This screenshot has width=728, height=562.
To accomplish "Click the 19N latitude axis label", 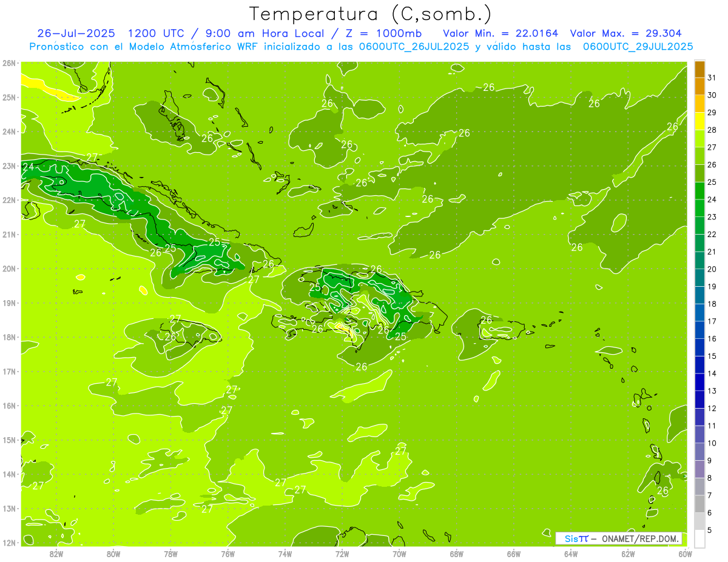I will coord(9,303).
